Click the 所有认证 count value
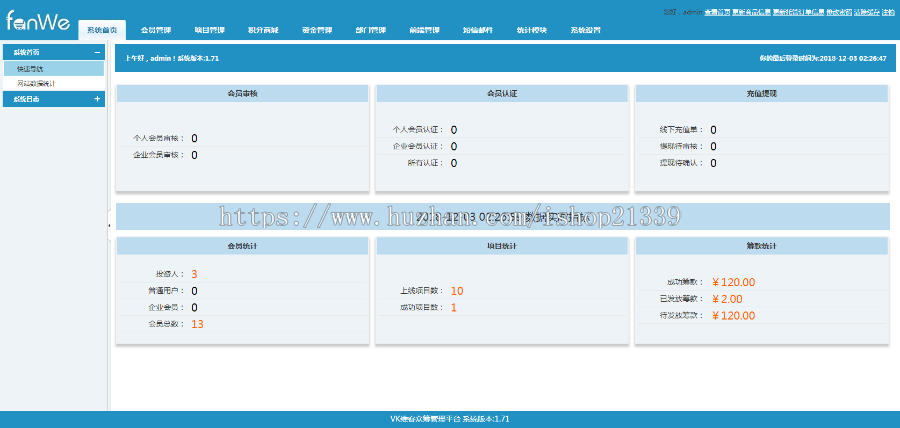 pyautogui.click(x=454, y=164)
